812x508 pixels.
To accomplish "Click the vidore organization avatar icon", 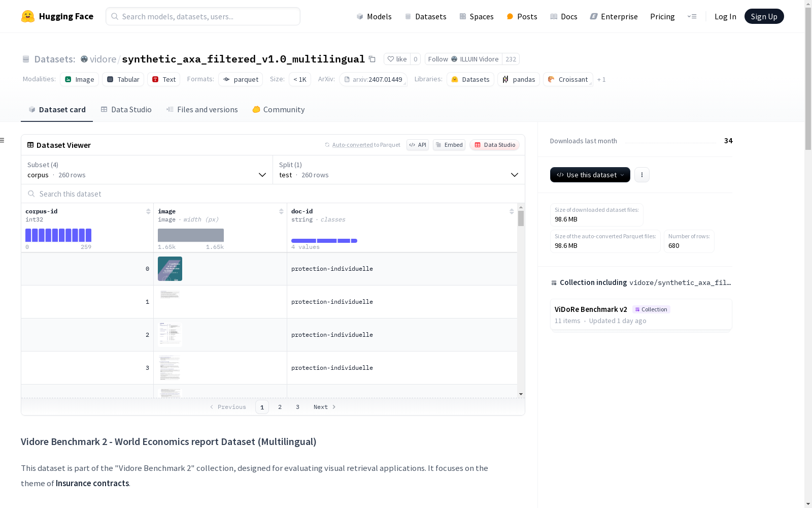I will coord(84,59).
